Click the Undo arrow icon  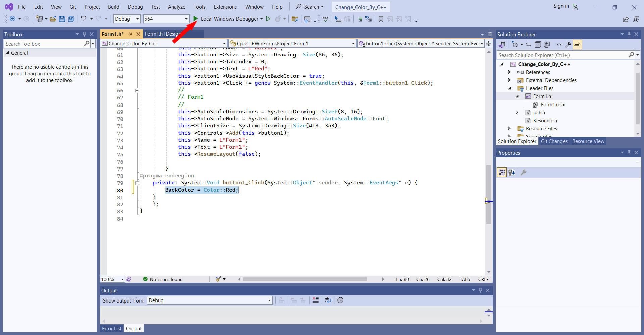coord(83,19)
